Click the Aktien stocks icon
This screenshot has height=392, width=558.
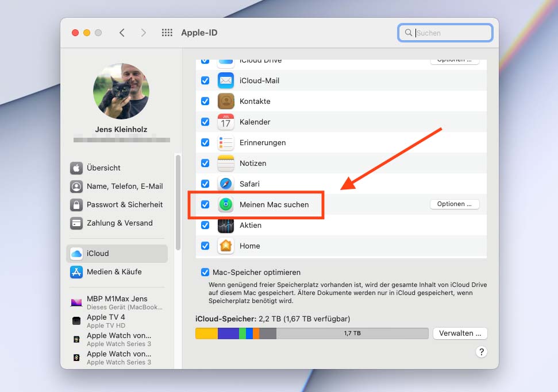[x=225, y=225]
